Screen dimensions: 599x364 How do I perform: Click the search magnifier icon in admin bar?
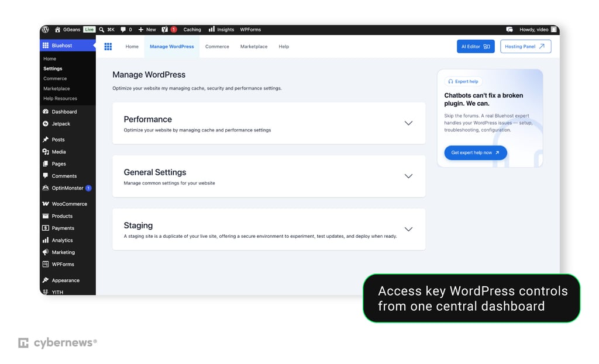pos(102,29)
